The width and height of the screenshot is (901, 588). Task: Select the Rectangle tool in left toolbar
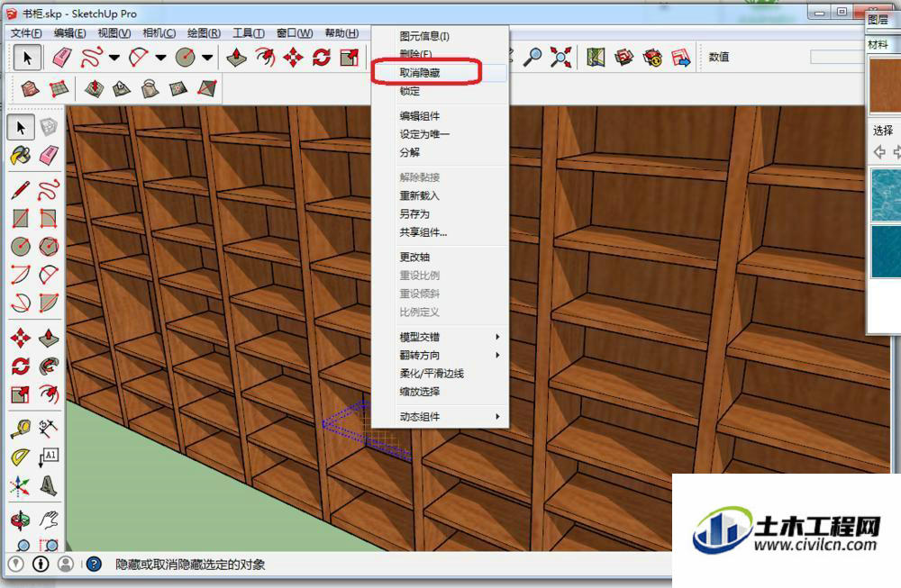21,218
